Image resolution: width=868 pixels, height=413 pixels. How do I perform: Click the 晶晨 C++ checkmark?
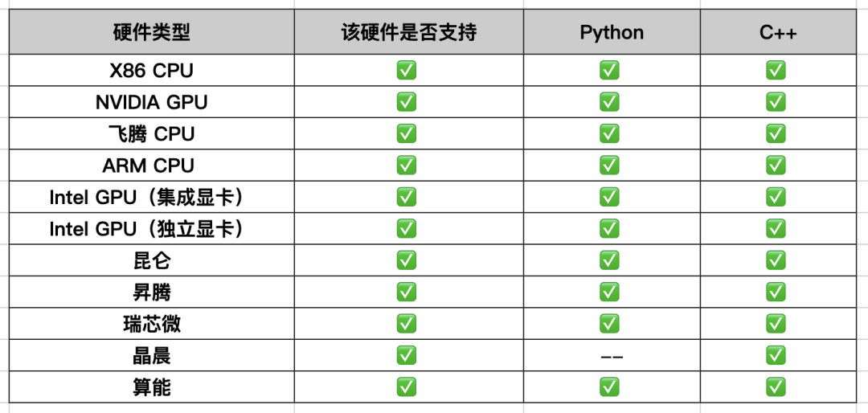point(776,355)
